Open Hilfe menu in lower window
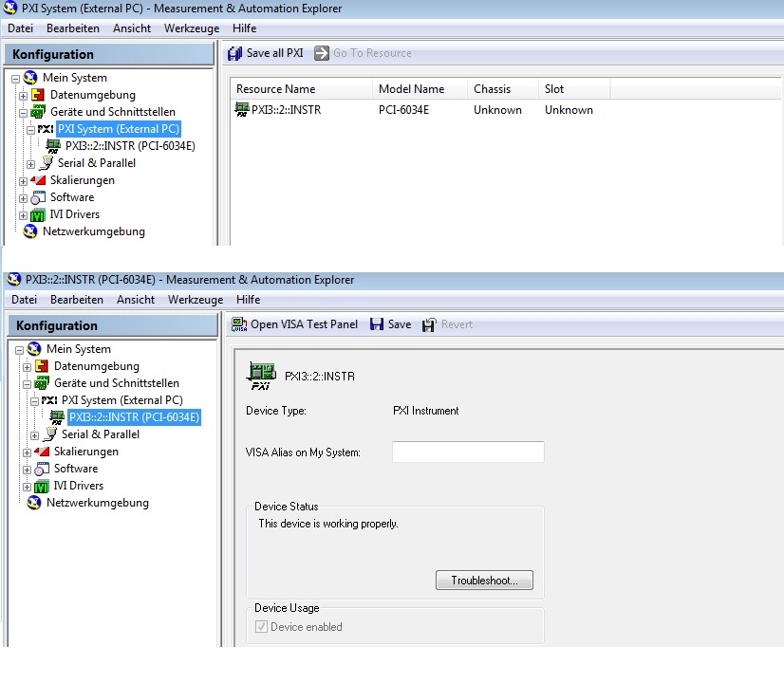 (x=249, y=300)
